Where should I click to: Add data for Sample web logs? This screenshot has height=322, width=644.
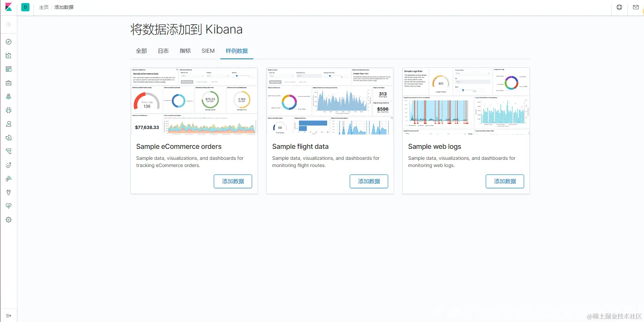(x=505, y=181)
